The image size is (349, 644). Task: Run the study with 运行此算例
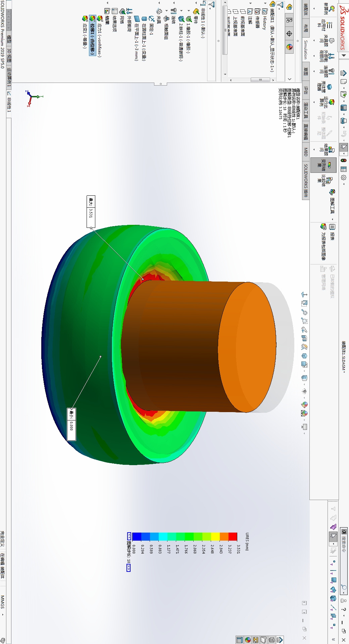point(327,102)
